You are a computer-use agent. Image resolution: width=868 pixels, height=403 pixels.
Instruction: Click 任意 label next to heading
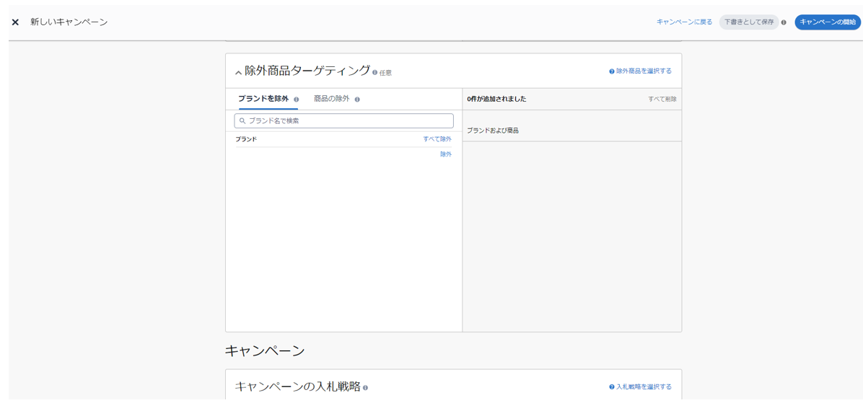(385, 73)
